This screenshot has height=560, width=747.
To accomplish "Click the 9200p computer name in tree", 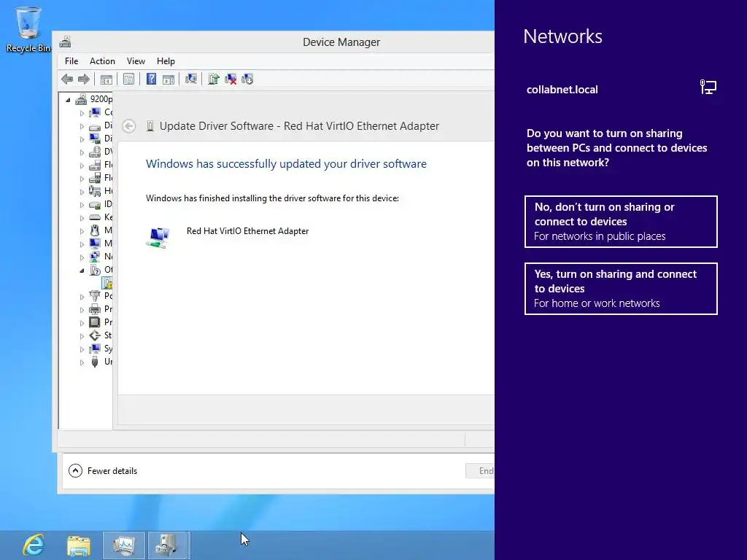I will [x=101, y=99].
